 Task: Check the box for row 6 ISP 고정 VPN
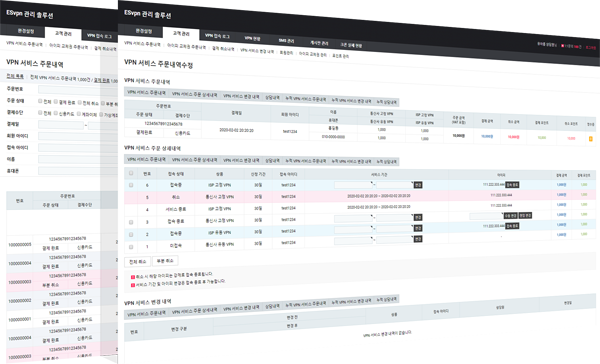click(131, 185)
